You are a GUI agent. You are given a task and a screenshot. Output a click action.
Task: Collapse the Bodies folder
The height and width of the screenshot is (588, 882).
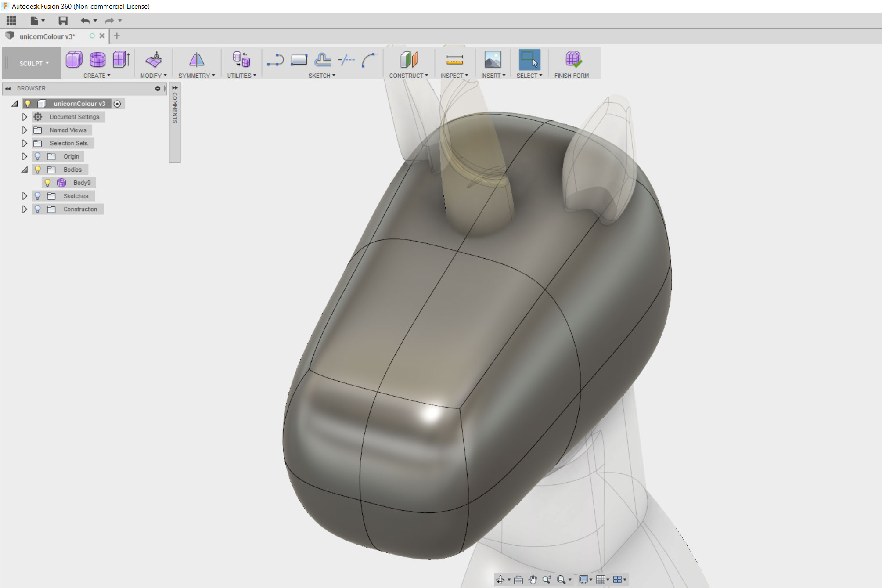click(x=25, y=170)
